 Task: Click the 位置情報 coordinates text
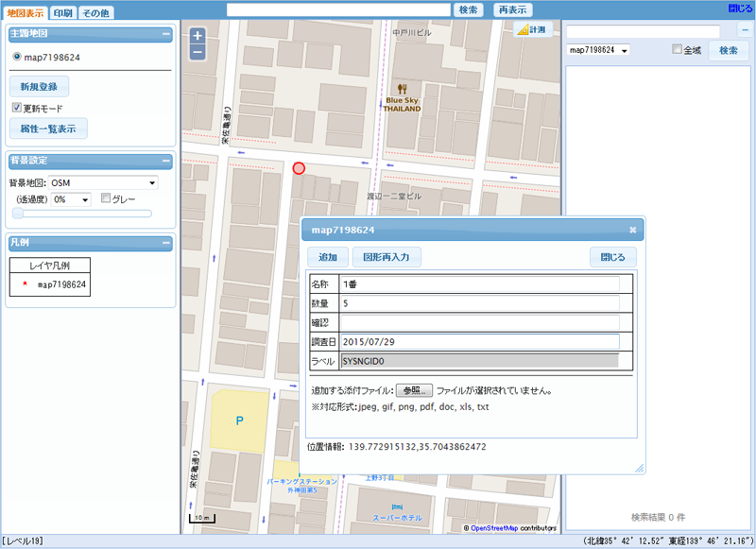coord(397,447)
